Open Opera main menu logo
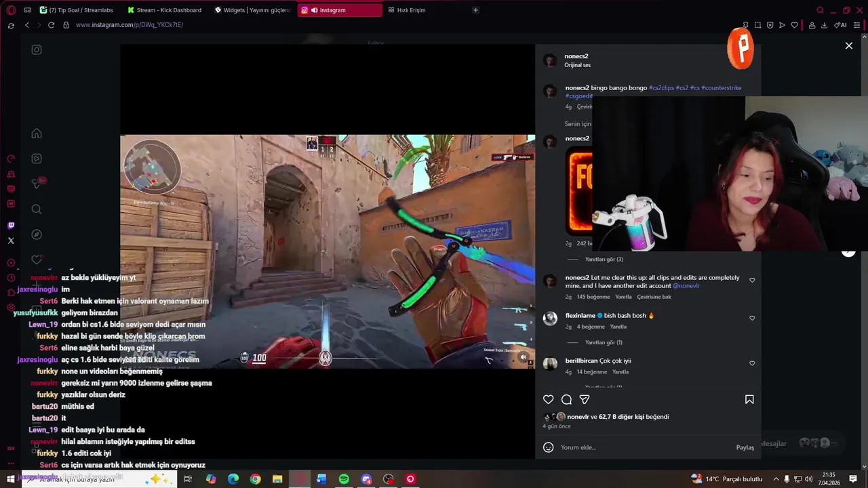The image size is (868, 488). (x=11, y=10)
